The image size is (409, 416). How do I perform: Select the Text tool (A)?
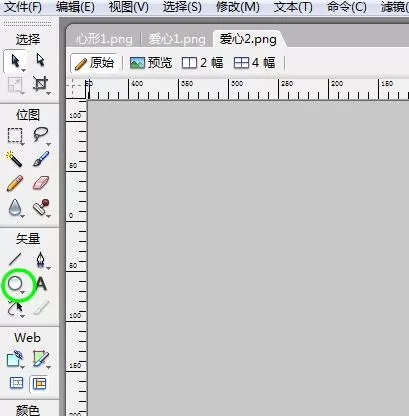[41, 284]
